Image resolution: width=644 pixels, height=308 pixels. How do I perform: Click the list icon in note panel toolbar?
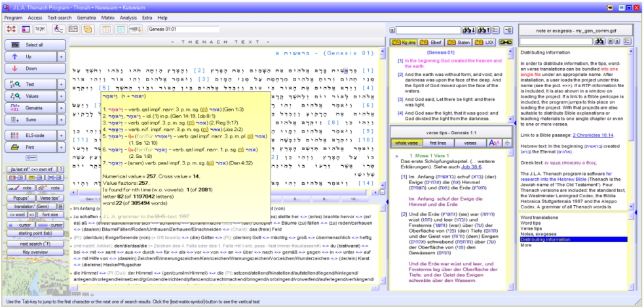click(x=627, y=41)
